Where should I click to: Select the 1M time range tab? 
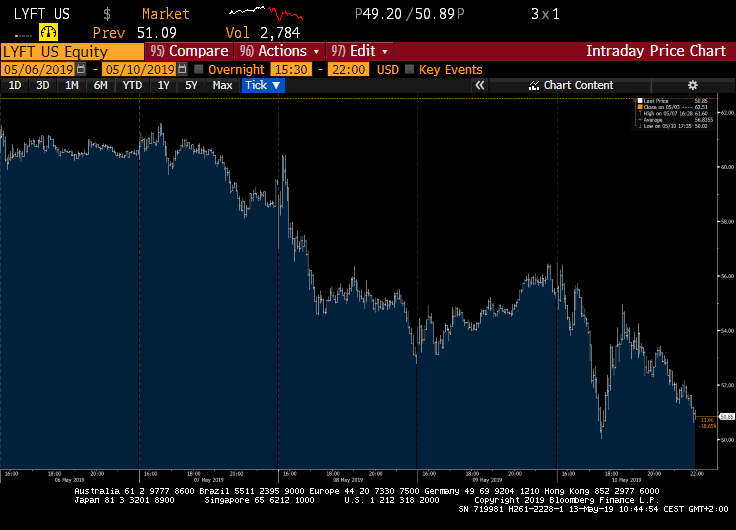pos(71,85)
